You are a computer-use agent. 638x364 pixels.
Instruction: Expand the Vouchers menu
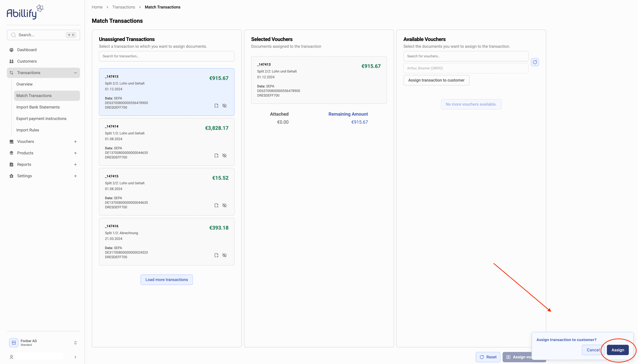click(75, 141)
